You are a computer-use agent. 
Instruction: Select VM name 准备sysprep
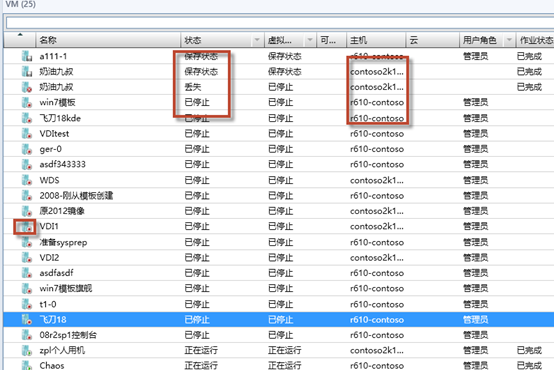(63, 242)
